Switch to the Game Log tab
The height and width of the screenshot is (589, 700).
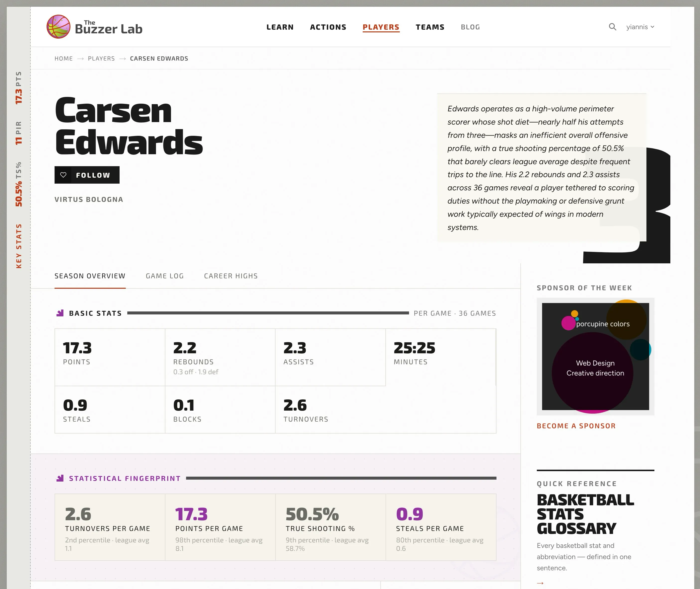point(165,276)
